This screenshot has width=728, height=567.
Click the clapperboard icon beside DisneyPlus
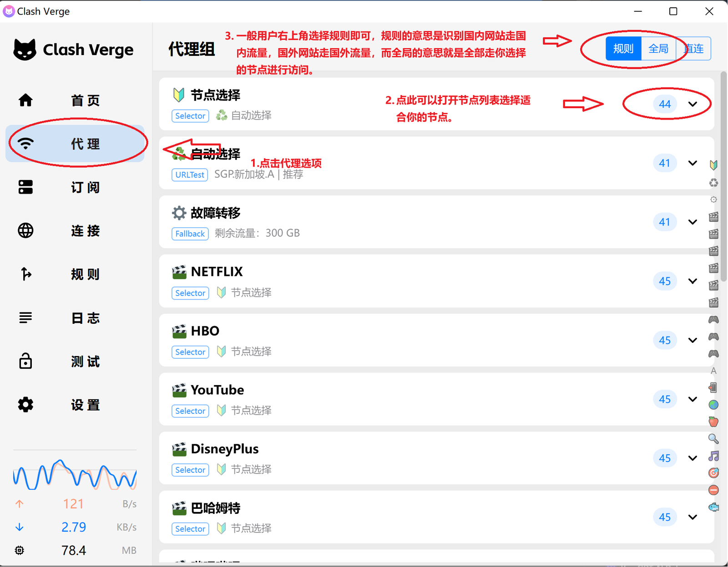point(179,449)
